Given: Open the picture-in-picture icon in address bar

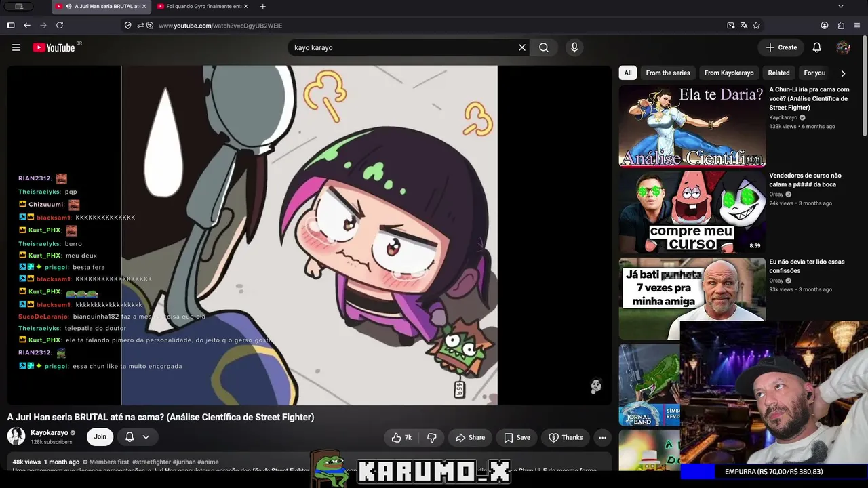Looking at the screenshot, I should tap(730, 25).
